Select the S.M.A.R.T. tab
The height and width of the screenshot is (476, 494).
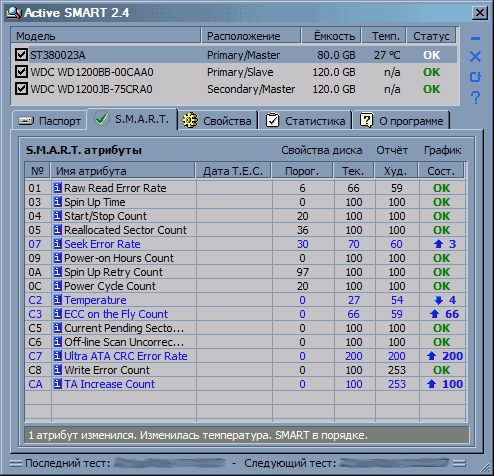(132, 119)
